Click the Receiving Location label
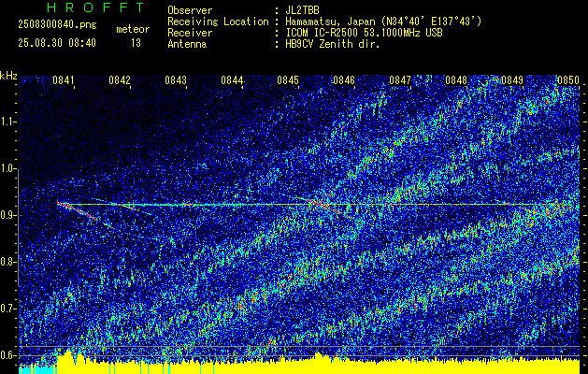This screenshot has width=588, height=374. click(x=218, y=22)
